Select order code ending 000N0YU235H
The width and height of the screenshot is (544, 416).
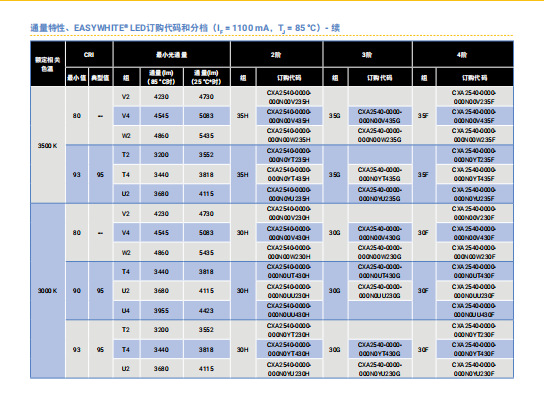coord(289,194)
